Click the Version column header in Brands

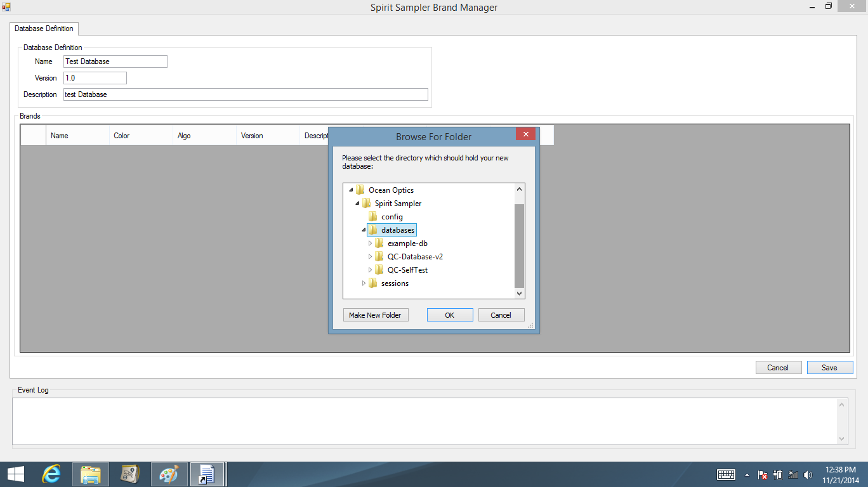click(268, 136)
